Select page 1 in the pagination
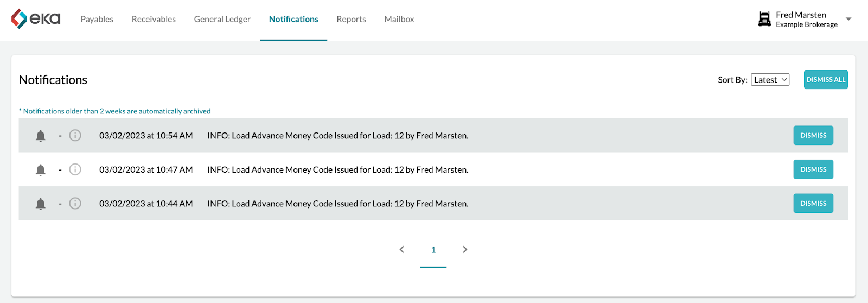 433,250
